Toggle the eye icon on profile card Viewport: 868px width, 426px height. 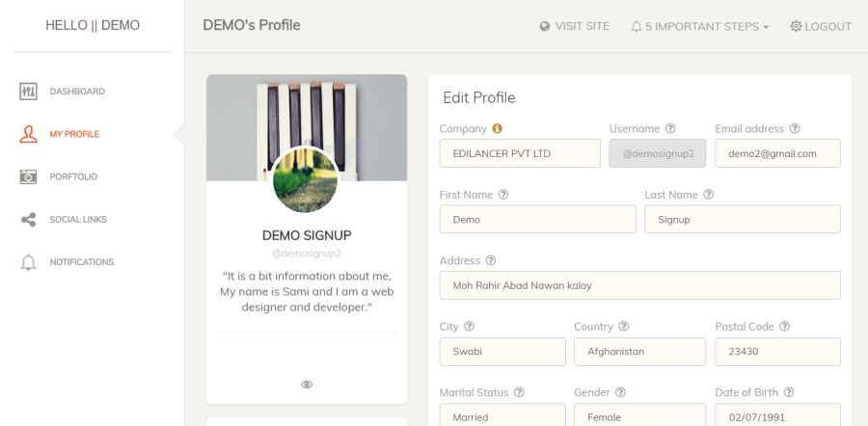coord(307,385)
